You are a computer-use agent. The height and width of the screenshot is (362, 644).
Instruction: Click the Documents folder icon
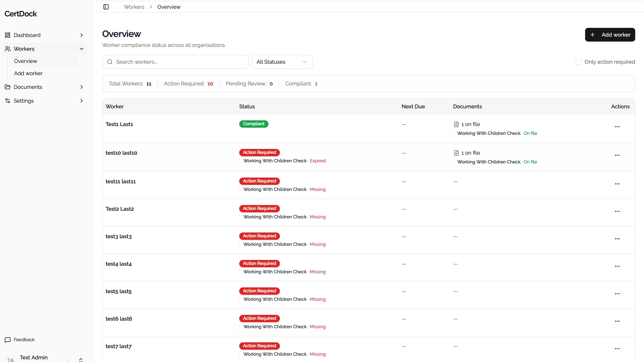tap(7, 87)
